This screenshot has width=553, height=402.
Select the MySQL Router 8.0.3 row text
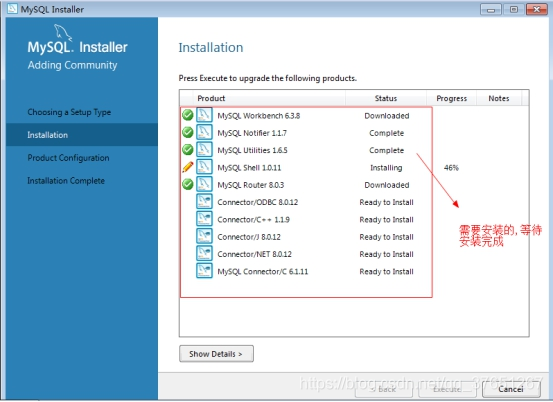coord(250,185)
